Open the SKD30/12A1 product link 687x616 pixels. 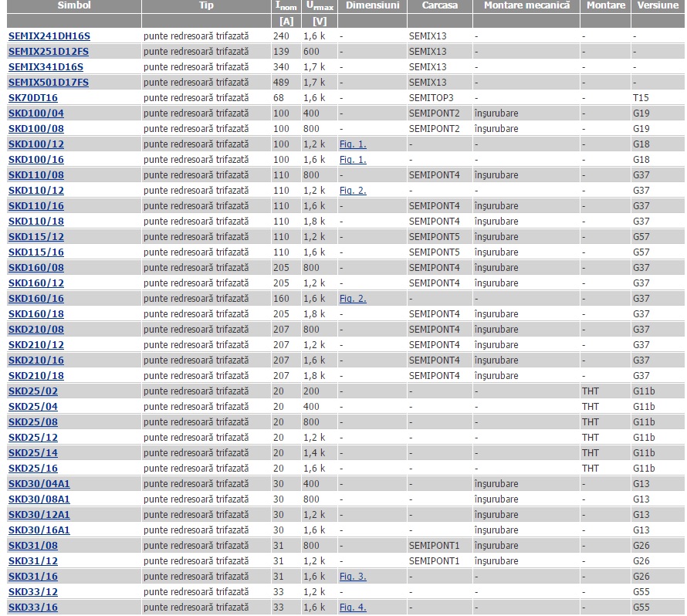pyautogui.click(x=39, y=515)
